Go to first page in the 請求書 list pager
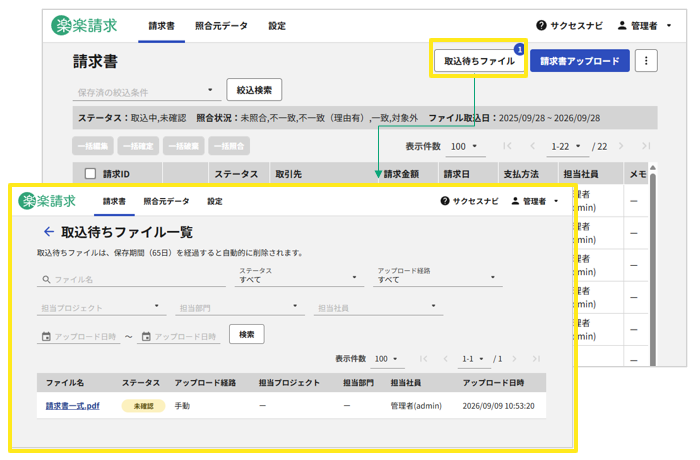 coord(507,146)
